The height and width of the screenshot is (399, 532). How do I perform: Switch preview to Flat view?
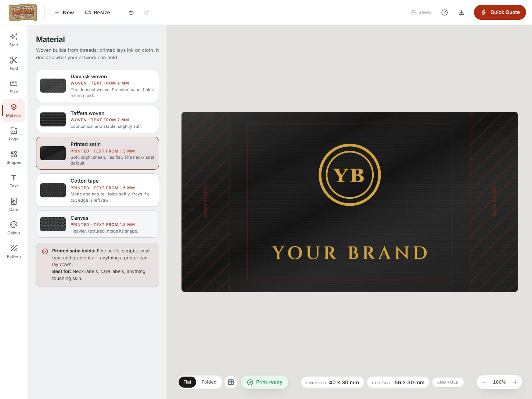(187, 382)
